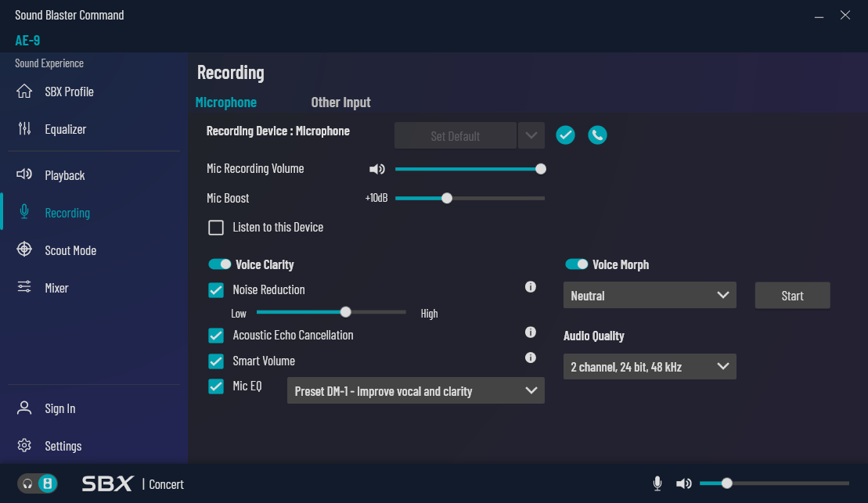Open Smart Volume info icon
Image resolution: width=868 pixels, height=503 pixels.
(x=531, y=357)
